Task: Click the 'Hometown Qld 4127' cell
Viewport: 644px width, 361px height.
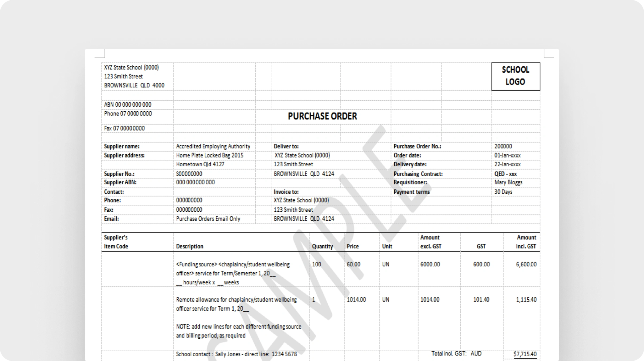Action: (x=200, y=164)
